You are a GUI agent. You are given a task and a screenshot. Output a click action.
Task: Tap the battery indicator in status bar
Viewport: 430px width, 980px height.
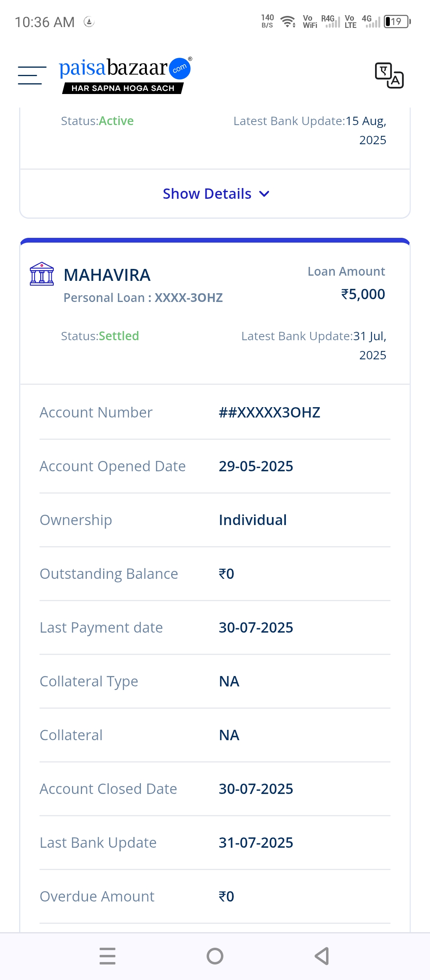[397, 22]
